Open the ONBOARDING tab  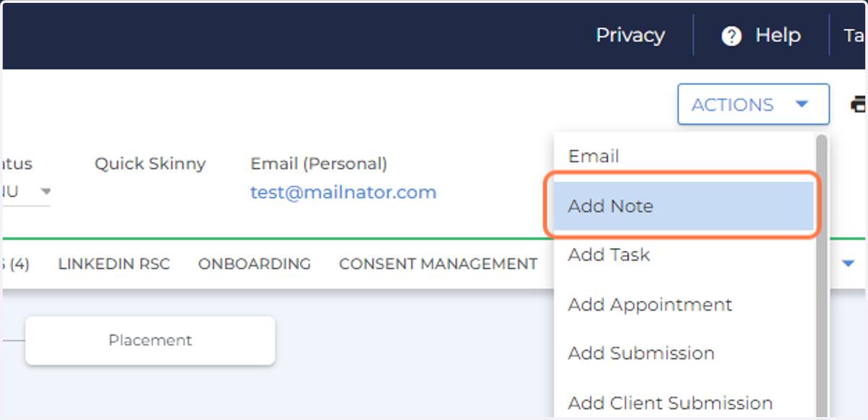tap(255, 264)
